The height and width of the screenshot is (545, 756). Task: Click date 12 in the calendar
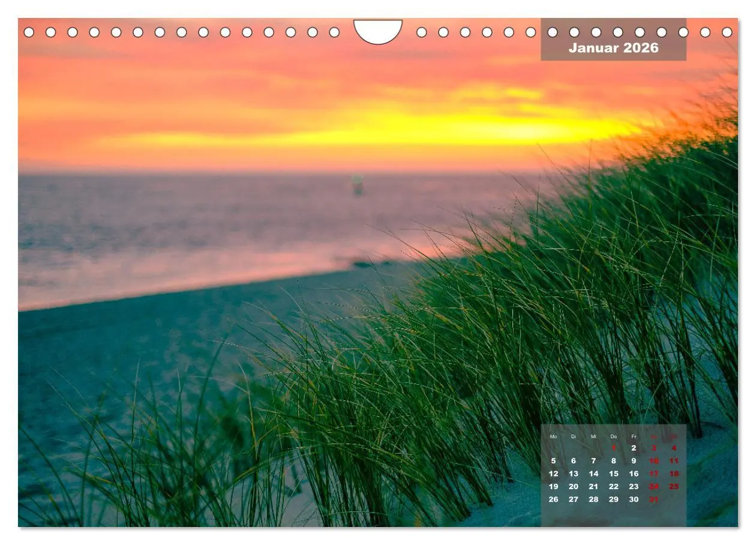pyautogui.click(x=553, y=474)
